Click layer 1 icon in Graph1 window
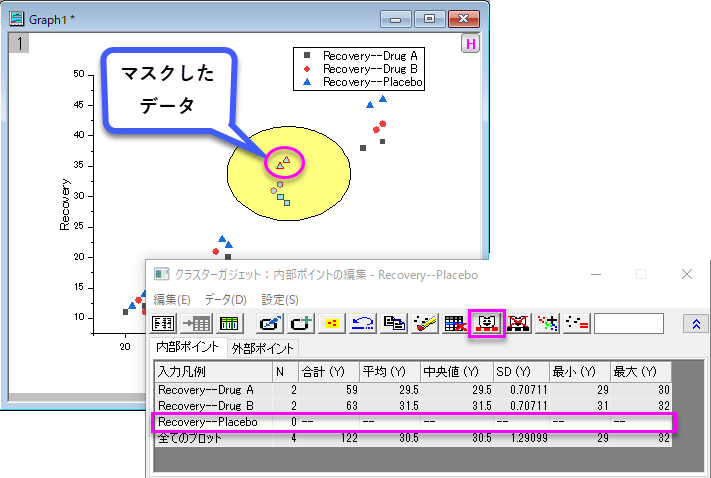 tap(19, 44)
